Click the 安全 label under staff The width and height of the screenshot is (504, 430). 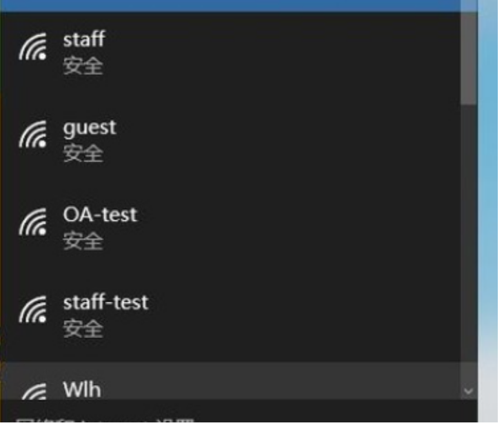83,67
